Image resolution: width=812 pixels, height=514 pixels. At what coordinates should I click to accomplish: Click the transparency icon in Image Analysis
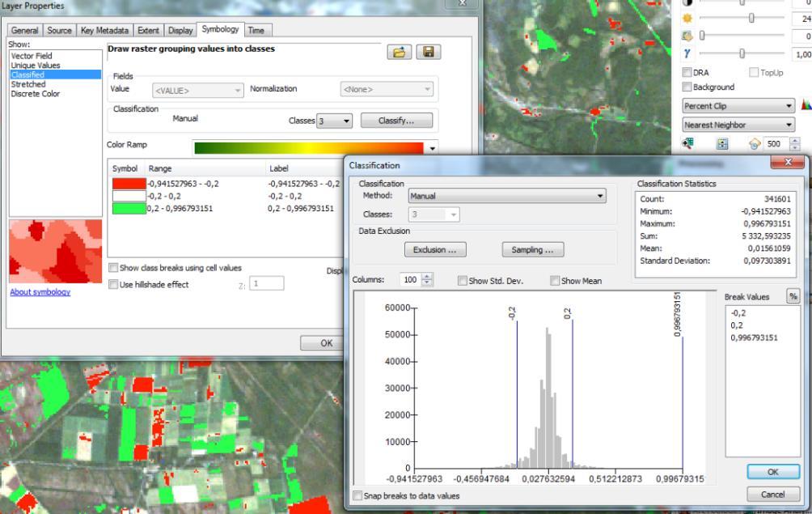pyautogui.click(x=687, y=36)
